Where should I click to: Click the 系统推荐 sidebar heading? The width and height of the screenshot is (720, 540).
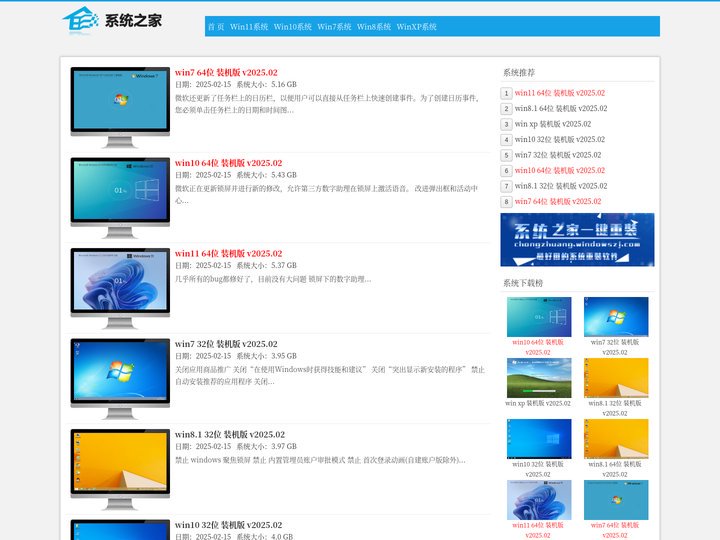[519, 73]
